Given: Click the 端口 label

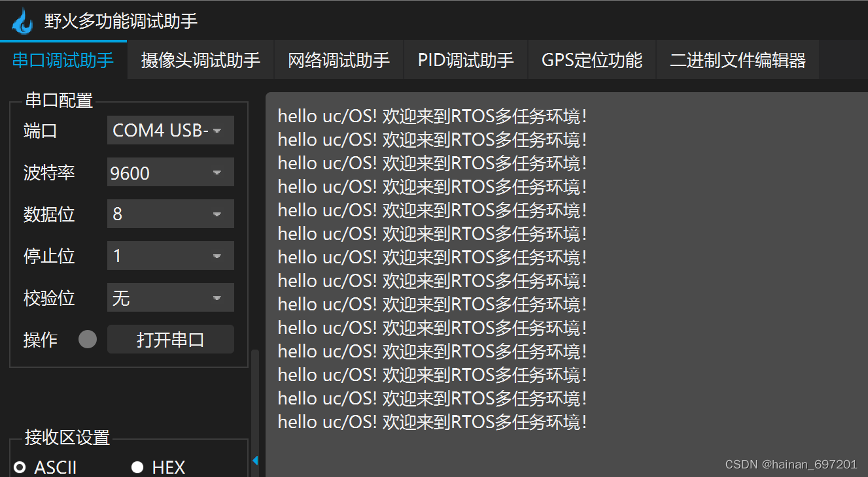Looking at the screenshot, I should pyautogui.click(x=41, y=131).
